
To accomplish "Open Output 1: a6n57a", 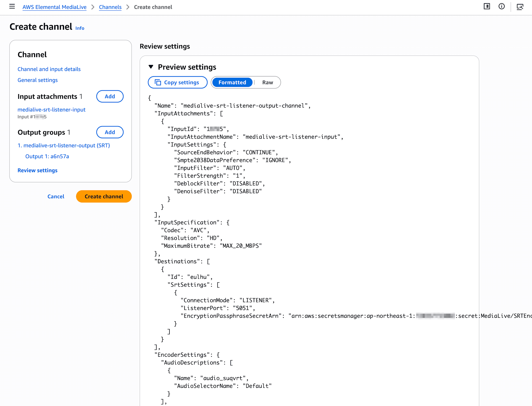I will (x=47, y=156).
